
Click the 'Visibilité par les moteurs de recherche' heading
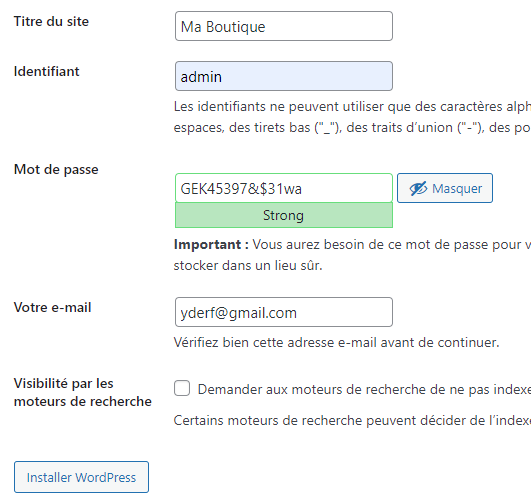coord(83,393)
